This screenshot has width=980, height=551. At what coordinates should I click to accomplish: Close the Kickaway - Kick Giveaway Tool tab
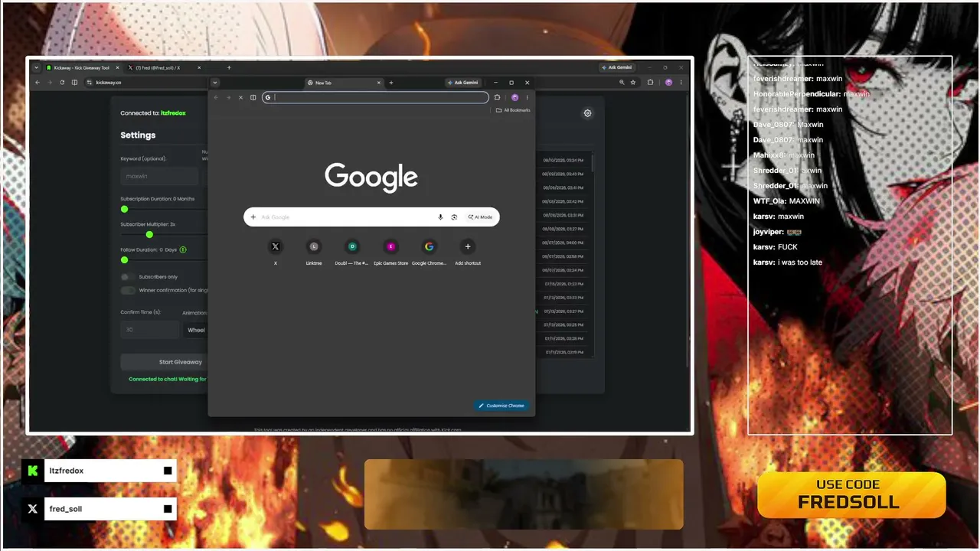click(117, 67)
